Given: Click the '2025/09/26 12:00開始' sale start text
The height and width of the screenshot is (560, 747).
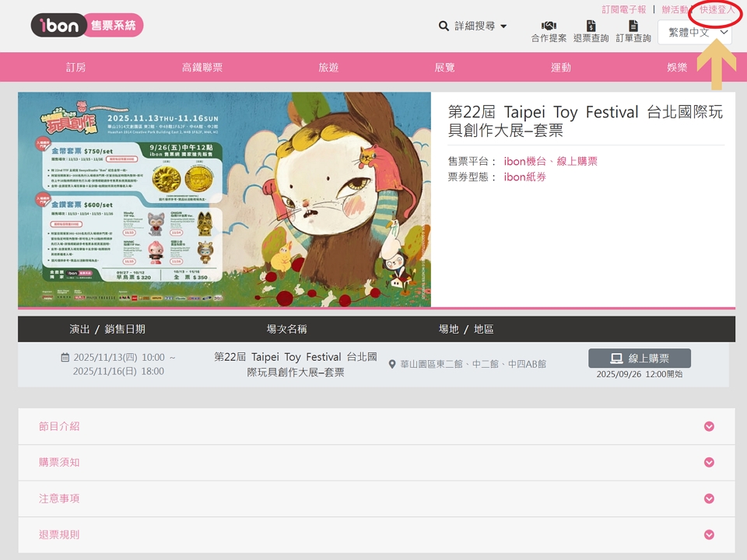Looking at the screenshot, I should tap(640, 374).
